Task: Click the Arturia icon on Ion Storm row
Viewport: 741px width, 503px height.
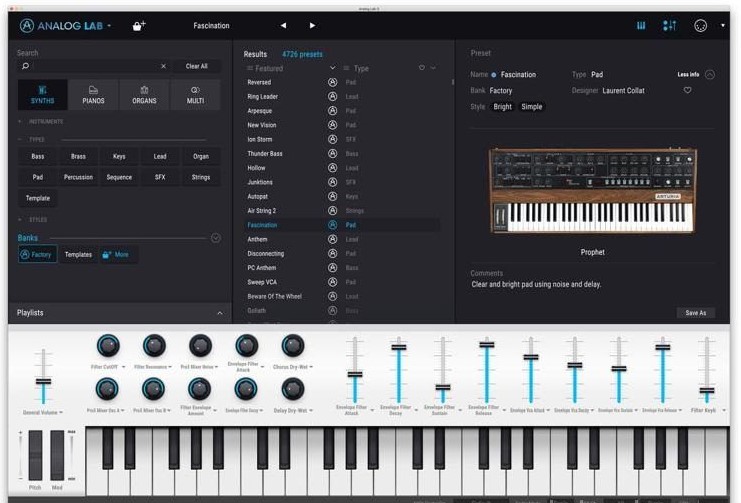Action: click(x=332, y=139)
